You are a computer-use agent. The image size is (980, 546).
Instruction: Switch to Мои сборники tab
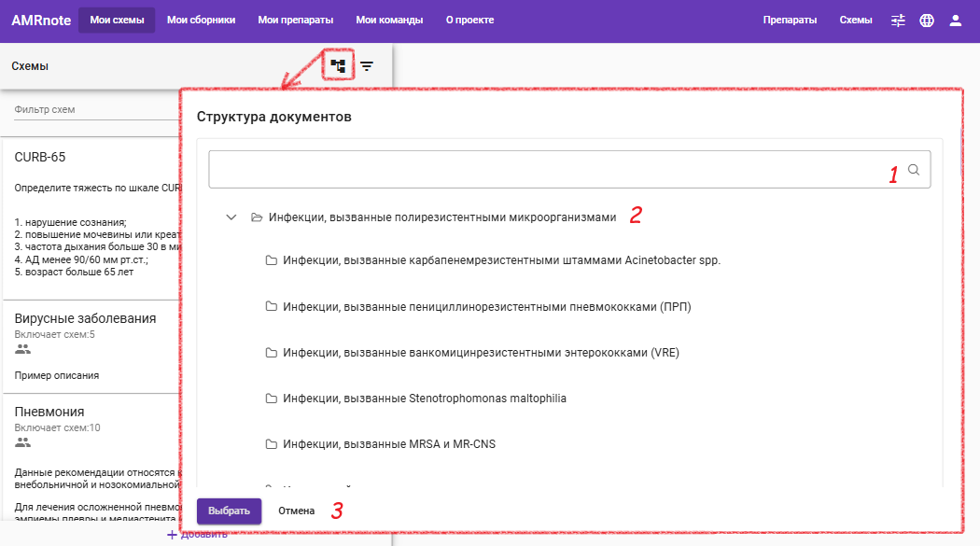click(x=202, y=20)
